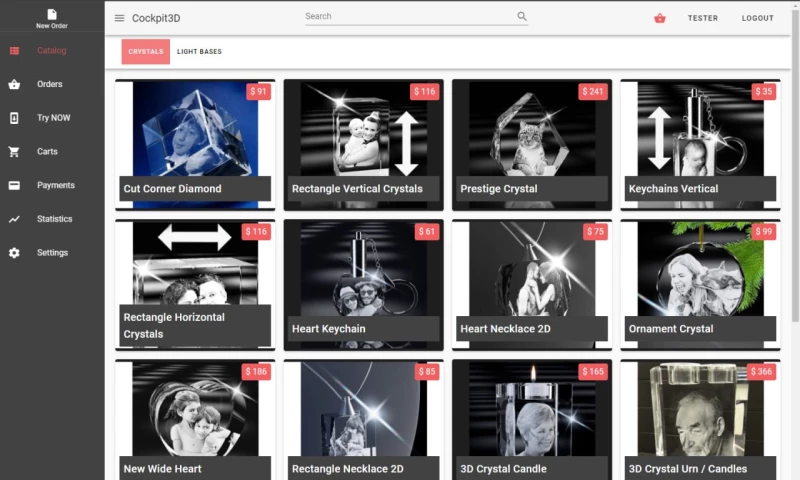The height and width of the screenshot is (480, 800).
Task: Click the Payments card icon
Action: click(x=14, y=185)
